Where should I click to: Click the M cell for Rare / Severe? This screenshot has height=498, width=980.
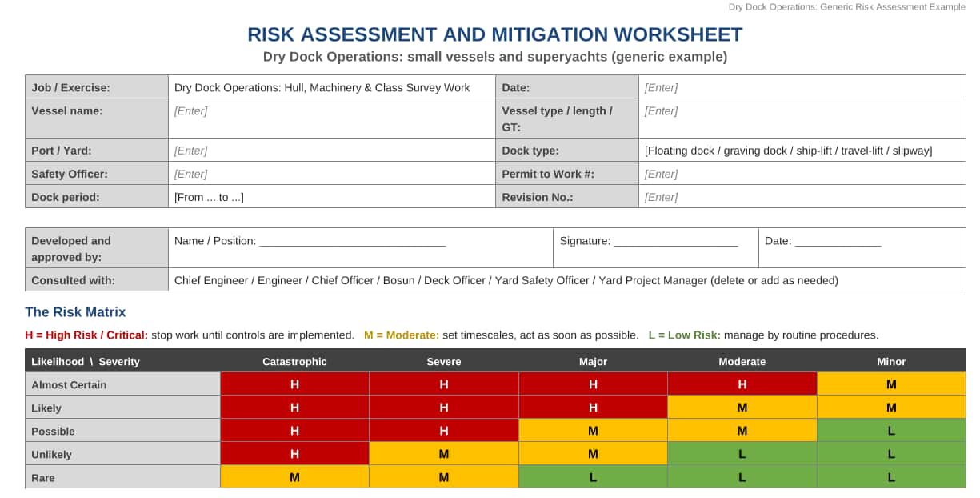(x=444, y=477)
